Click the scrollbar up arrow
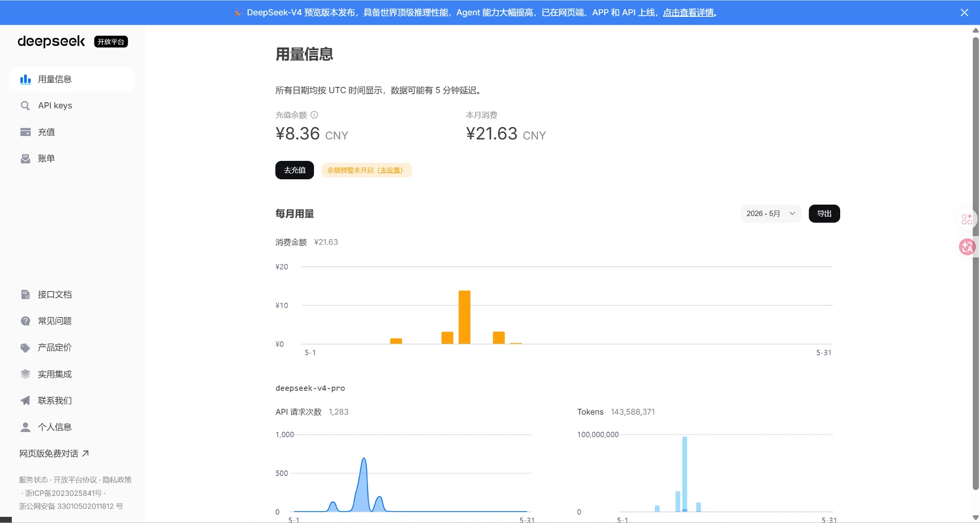Image resolution: width=980 pixels, height=523 pixels. tap(975, 30)
